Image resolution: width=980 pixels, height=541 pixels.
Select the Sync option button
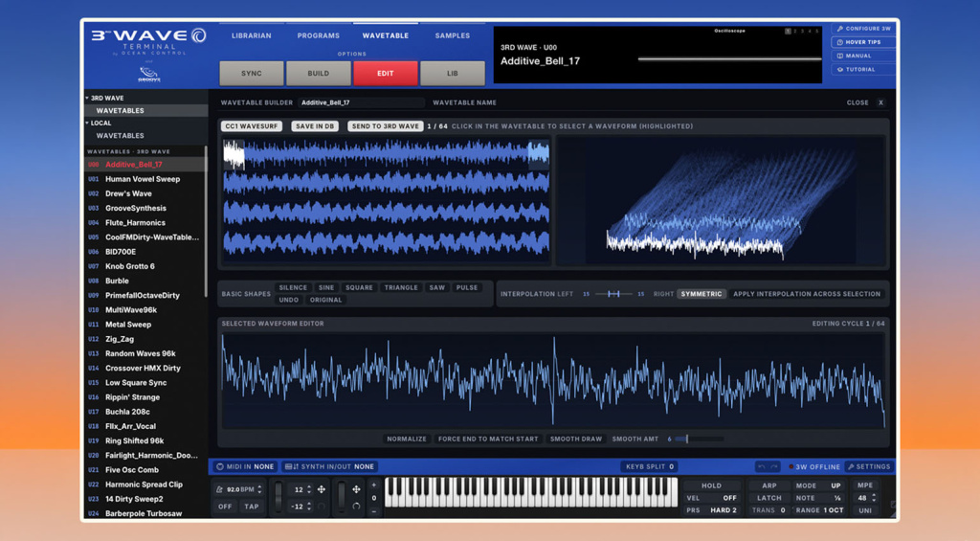point(252,73)
